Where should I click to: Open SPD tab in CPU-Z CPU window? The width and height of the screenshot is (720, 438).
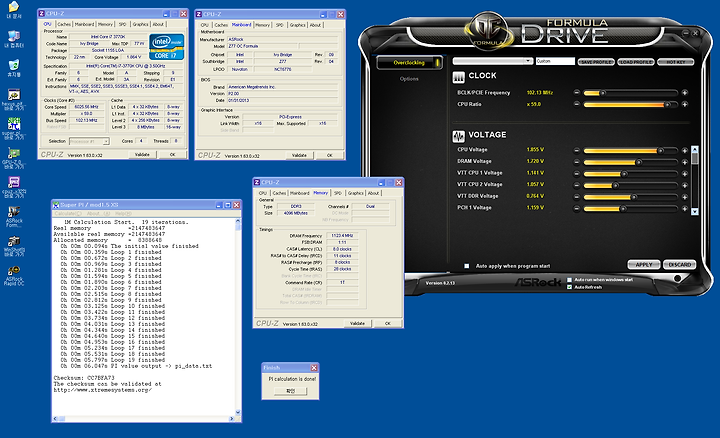pos(123,24)
